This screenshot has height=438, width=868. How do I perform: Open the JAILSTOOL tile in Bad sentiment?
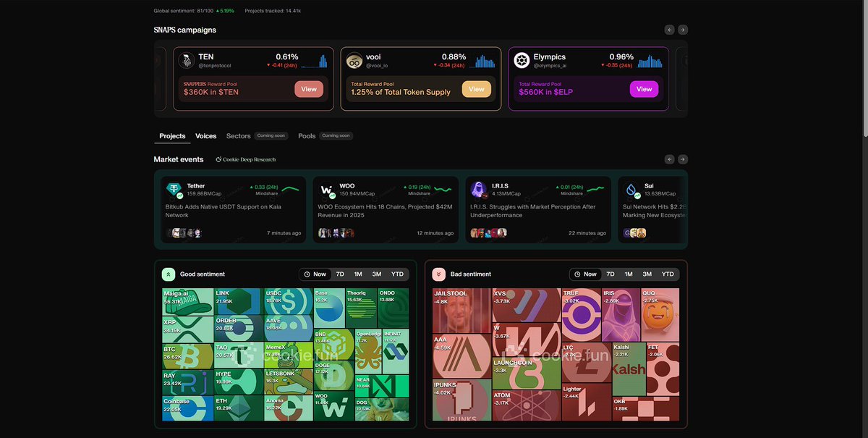pyautogui.click(x=461, y=311)
